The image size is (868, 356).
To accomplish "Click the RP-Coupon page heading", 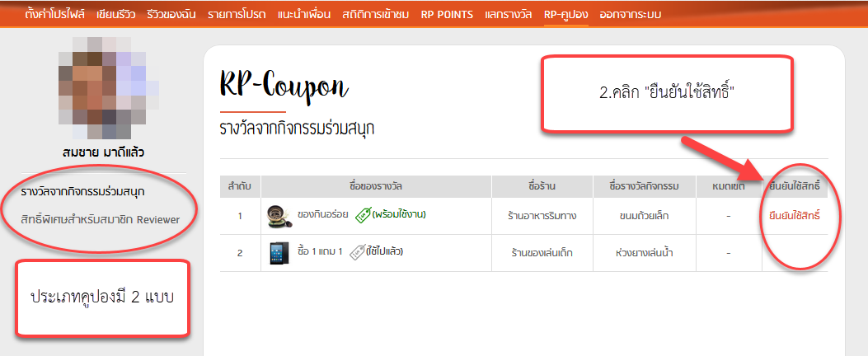I will click(284, 86).
